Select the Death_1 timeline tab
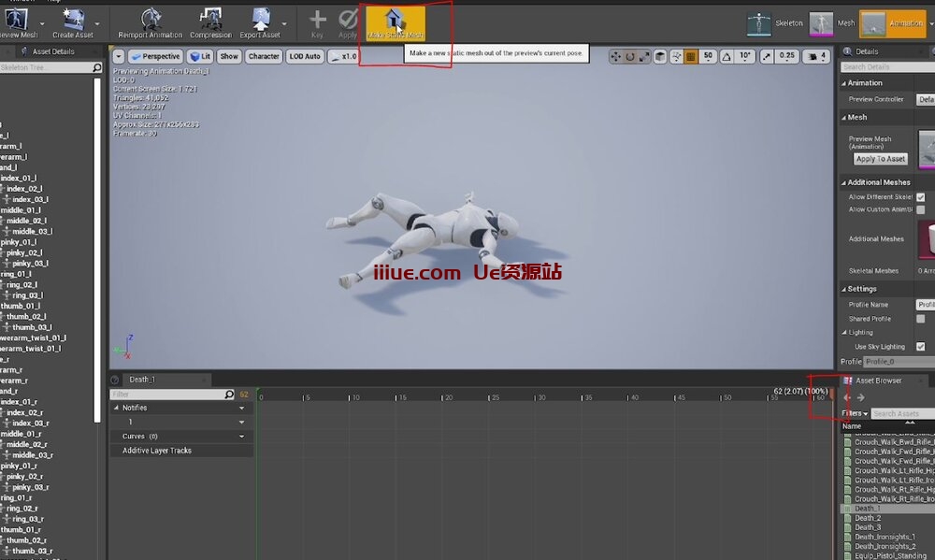The image size is (935, 560). tap(142, 380)
